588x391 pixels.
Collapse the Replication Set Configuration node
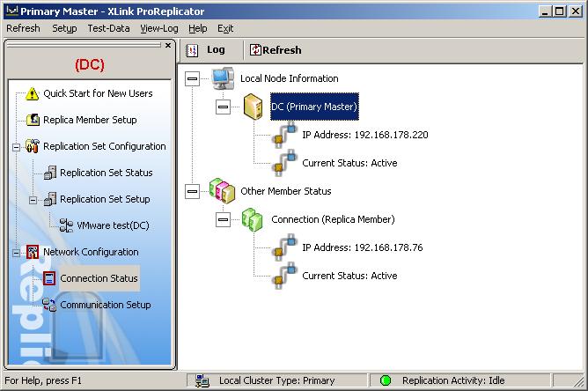[16, 147]
